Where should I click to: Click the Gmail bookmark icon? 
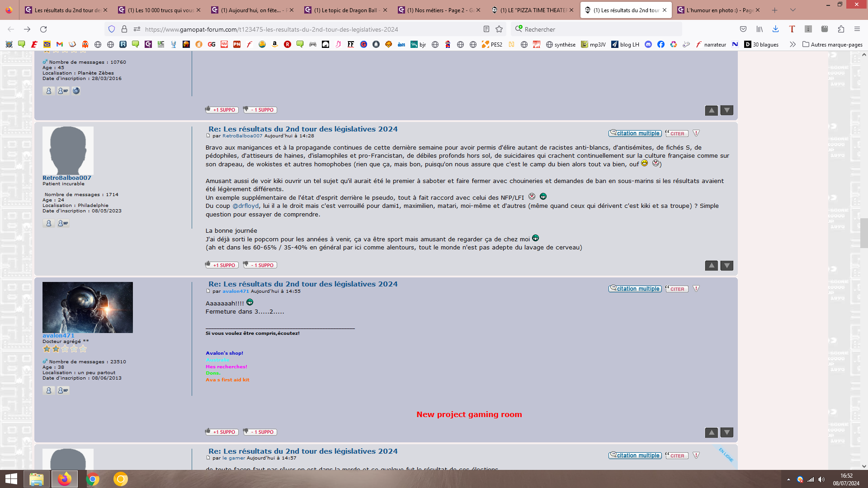pyautogui.click(x=60, y=44)
